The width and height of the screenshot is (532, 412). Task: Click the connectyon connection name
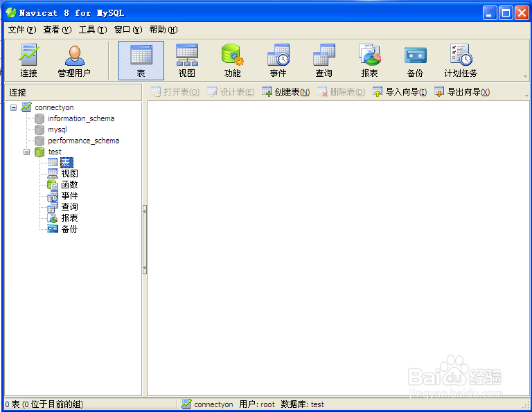click(54, 107)
